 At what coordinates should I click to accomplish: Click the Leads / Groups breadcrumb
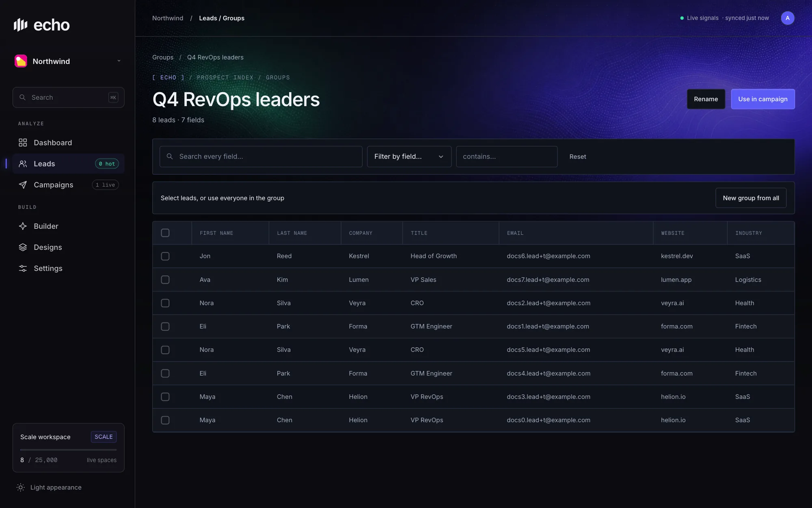(222, 18)
